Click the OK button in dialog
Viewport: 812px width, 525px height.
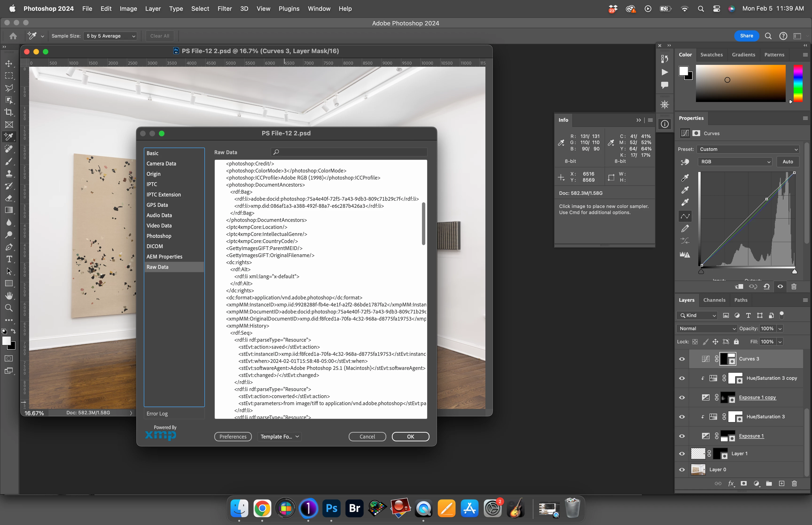410,437
